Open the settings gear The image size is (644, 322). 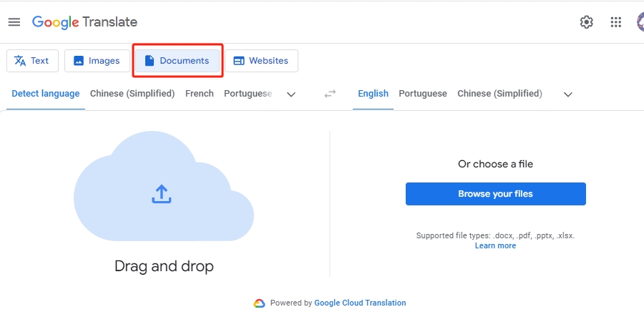click(x=587, y=22)
